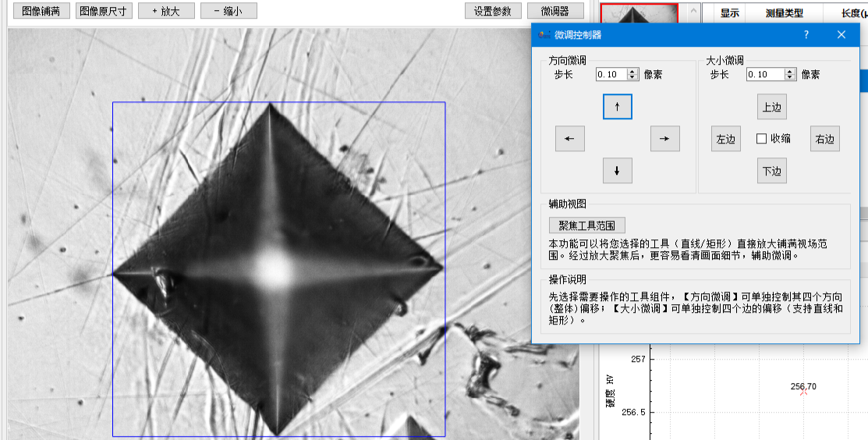Open 设置参数 settings
868x440 pixels.
tap(493, 11)
